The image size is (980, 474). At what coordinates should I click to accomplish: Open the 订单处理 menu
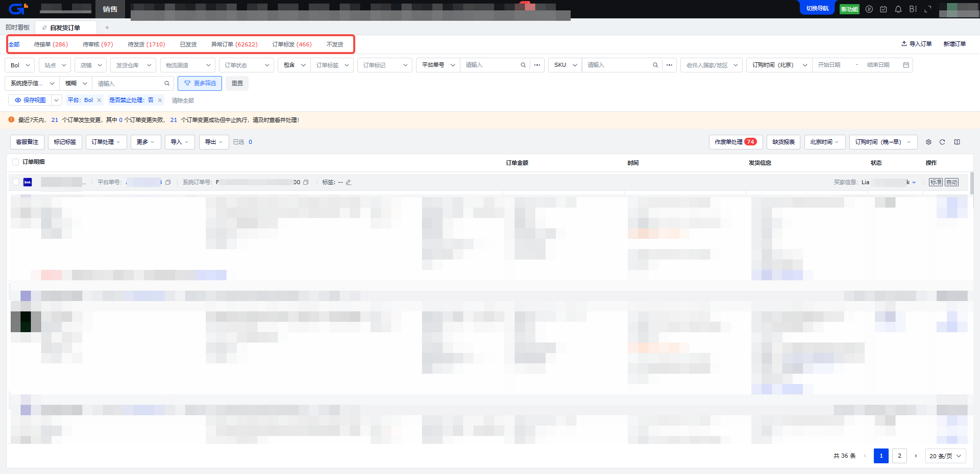point(106,142)
